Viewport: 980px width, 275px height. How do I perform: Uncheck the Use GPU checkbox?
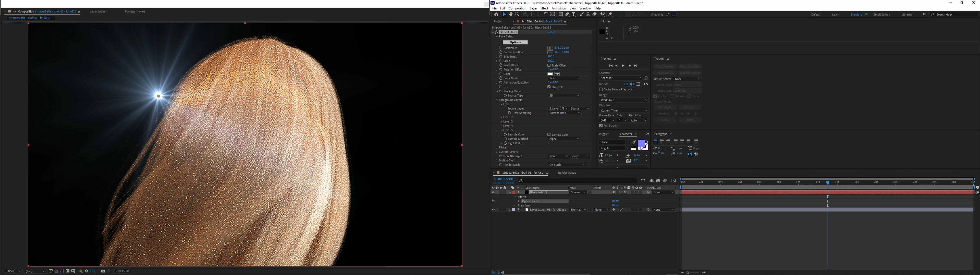click(x=549, y=87)
